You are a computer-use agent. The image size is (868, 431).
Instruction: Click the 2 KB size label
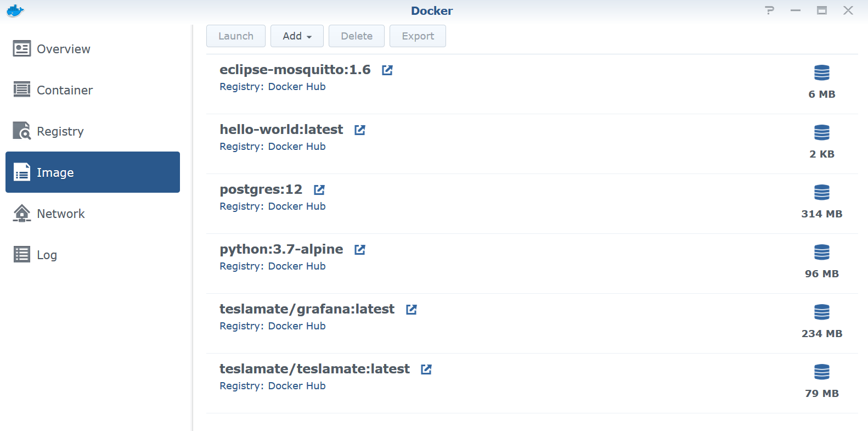pyautogui.click(x=822, y=154)
